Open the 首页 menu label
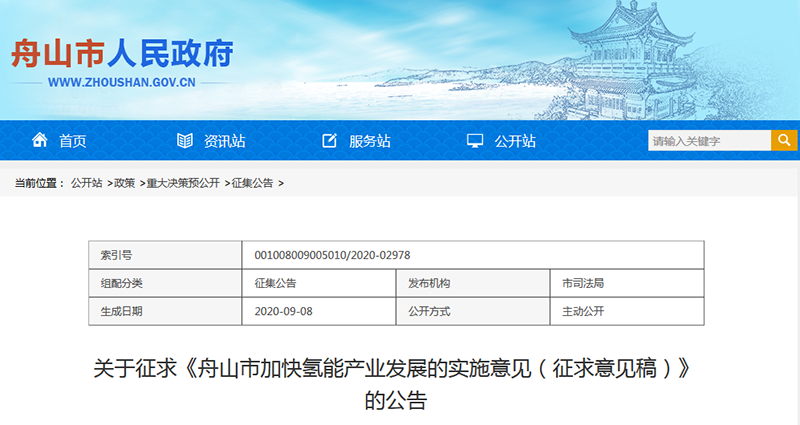The width and height of the screenshot is (800, 425). click(72, 141)
